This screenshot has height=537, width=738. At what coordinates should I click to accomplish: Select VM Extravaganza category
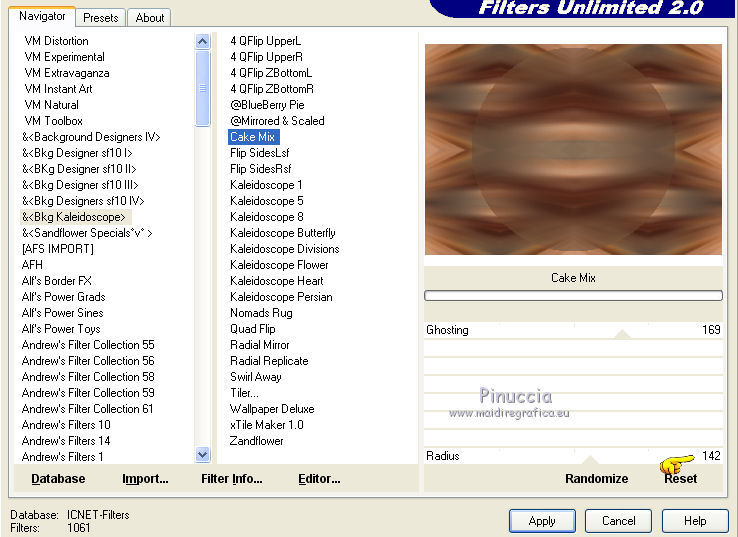pyautogui.click(x=67, y=73)
